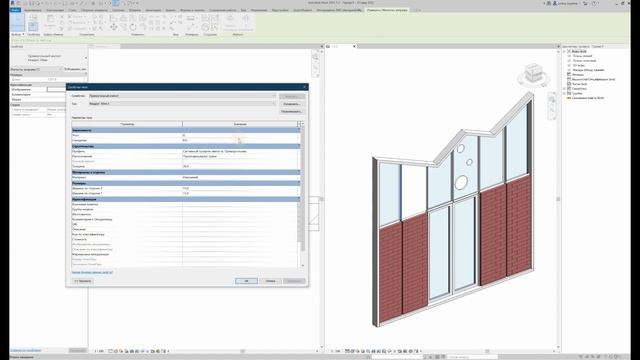Close the Type Properties dialog with the X

(x=304, y=87)
